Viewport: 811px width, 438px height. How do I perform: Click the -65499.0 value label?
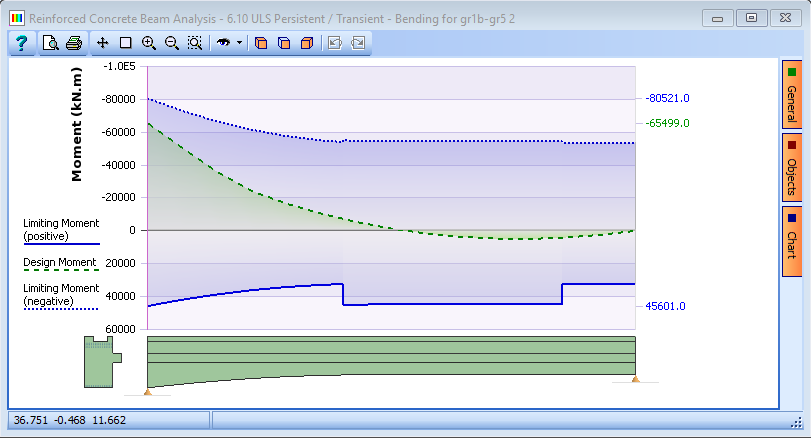(x=667, y=123)
